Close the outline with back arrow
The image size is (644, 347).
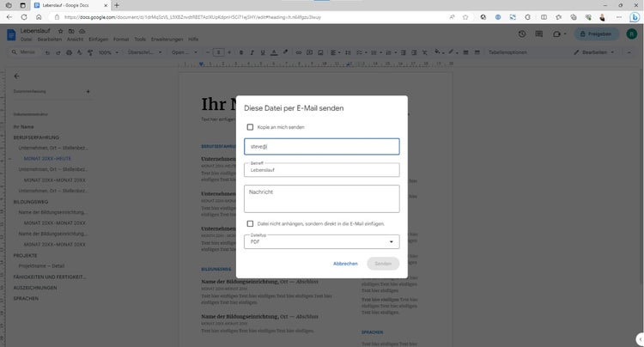pyautogui.click(x=16, y=76)
